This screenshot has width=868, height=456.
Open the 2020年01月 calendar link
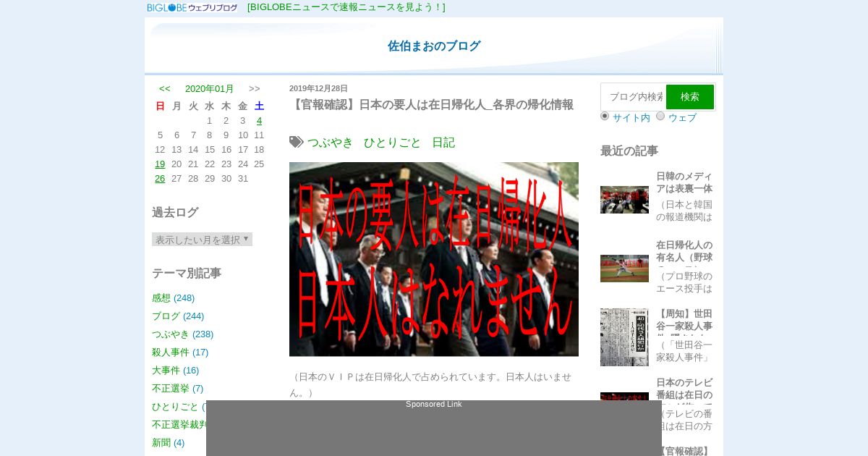tap(210, 89)
